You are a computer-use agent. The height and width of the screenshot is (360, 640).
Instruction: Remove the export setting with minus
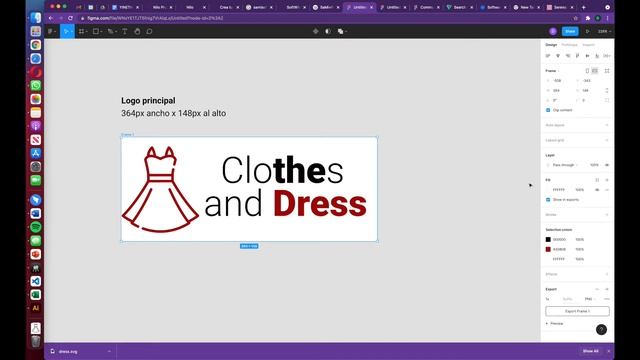(x=607, y=299)
